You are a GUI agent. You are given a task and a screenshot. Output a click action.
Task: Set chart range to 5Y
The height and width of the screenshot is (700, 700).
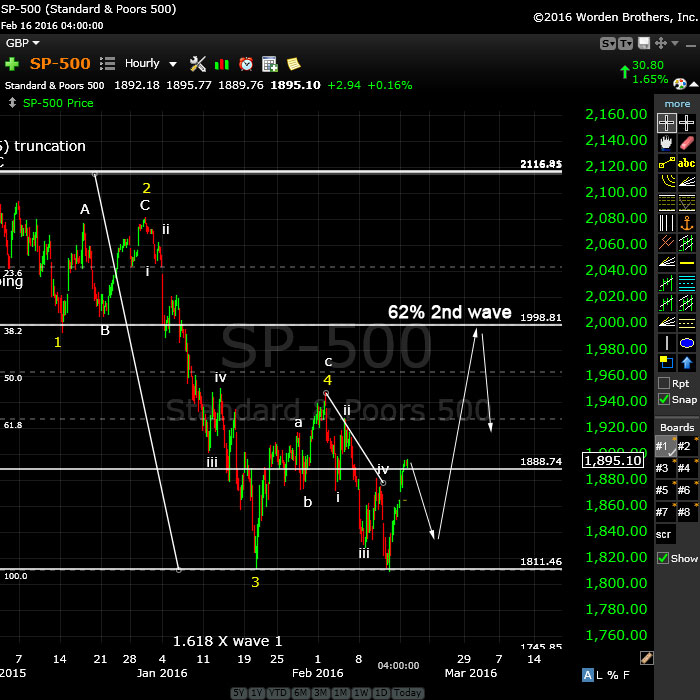click(x=239, y=693)
